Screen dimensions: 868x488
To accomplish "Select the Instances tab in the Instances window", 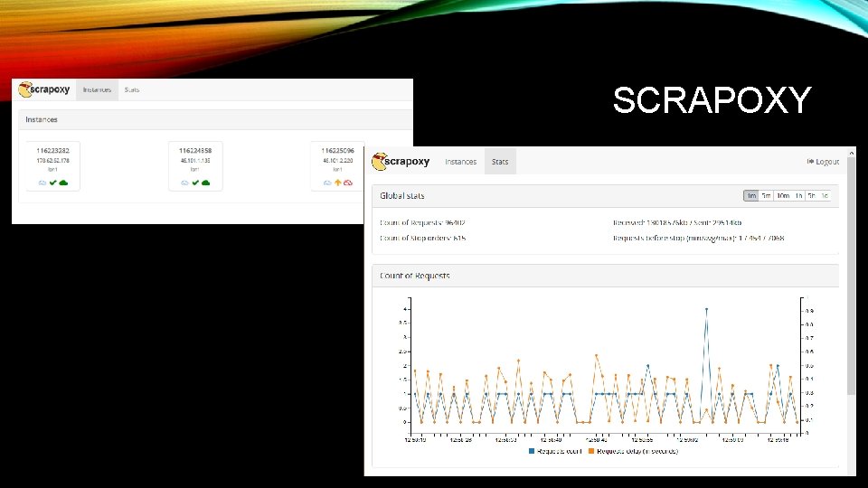I will 97,89.
